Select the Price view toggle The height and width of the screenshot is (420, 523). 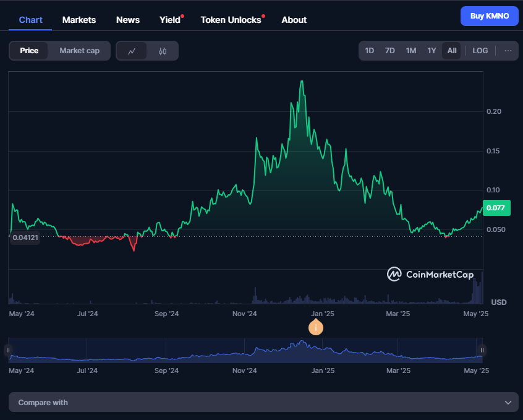coord(29,51)
